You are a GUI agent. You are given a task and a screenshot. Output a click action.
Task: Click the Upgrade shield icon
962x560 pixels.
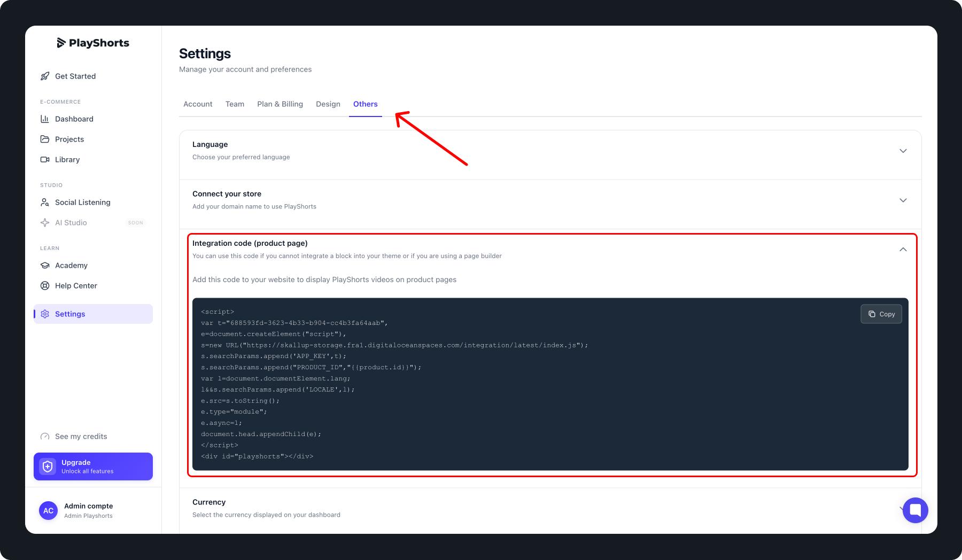48,466
